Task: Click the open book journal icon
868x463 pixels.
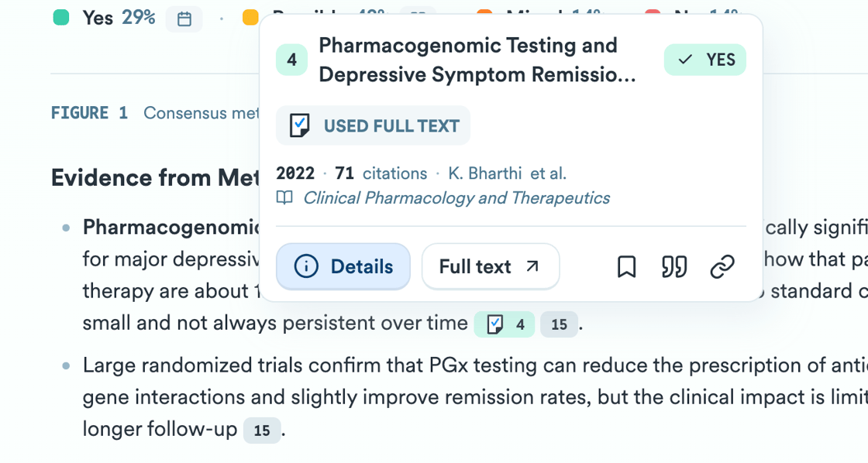Action: [285, 198]
